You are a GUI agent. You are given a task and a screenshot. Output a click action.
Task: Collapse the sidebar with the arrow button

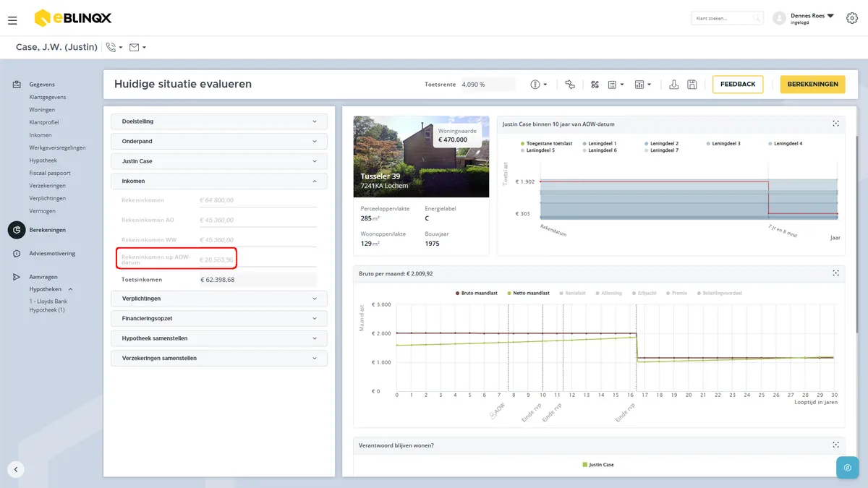(x=16, y=469)
